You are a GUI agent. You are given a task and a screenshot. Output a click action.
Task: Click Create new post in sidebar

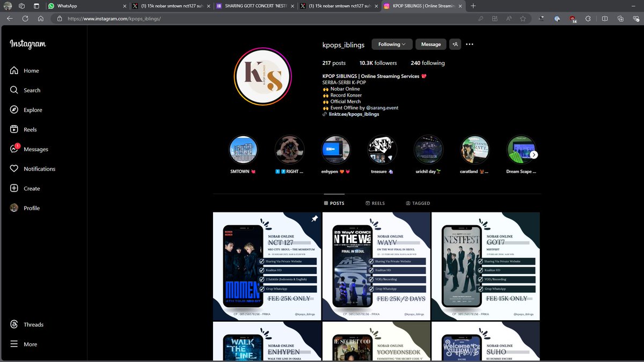coord(25,188)
